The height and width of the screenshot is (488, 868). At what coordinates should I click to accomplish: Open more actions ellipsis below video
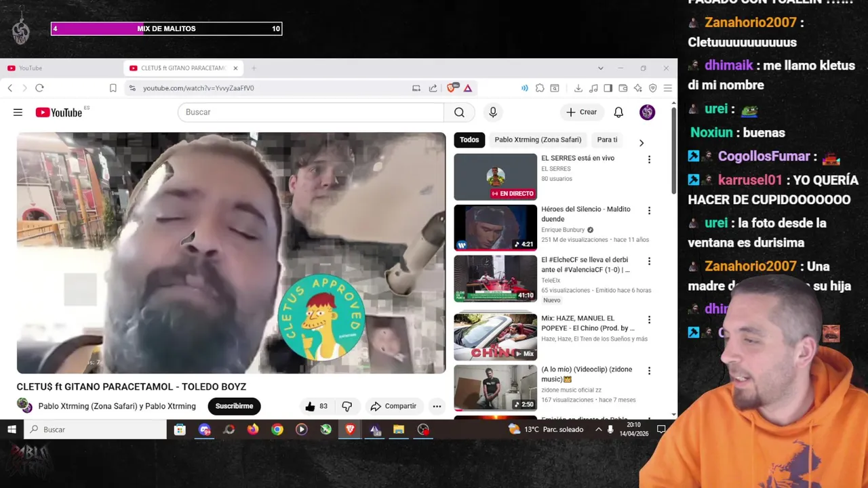[x=437, y=406]
